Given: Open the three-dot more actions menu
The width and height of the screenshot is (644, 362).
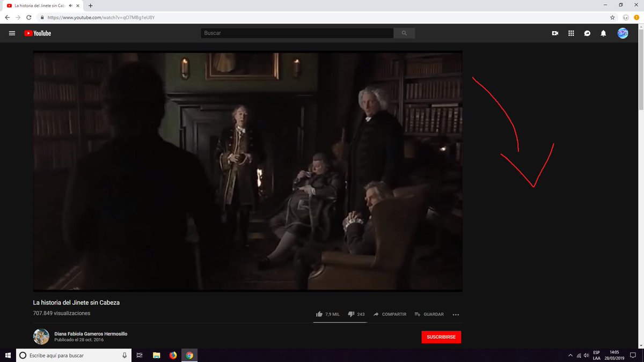Looking at the screenshot, I should pos(456,315).
